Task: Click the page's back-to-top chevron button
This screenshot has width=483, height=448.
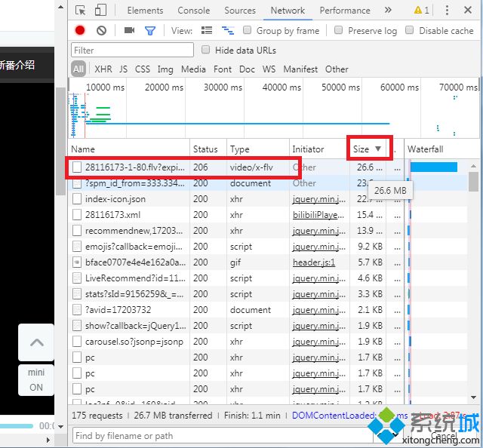Action: coord(36,342)
